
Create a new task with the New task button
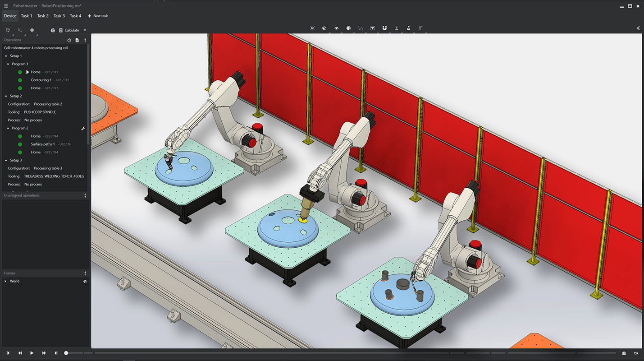(97, 16)
